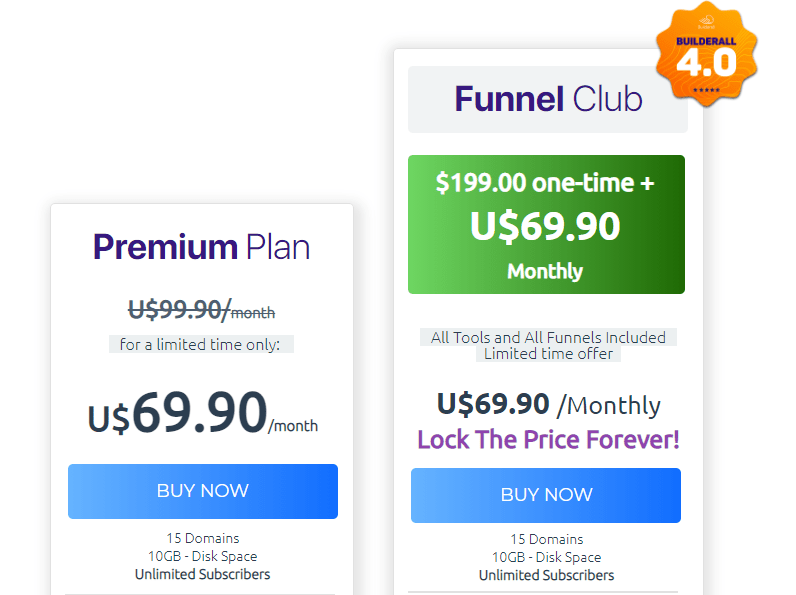Click the Premium Plan heading
Screen dimensions: 796x595
[x=201, y=247]
